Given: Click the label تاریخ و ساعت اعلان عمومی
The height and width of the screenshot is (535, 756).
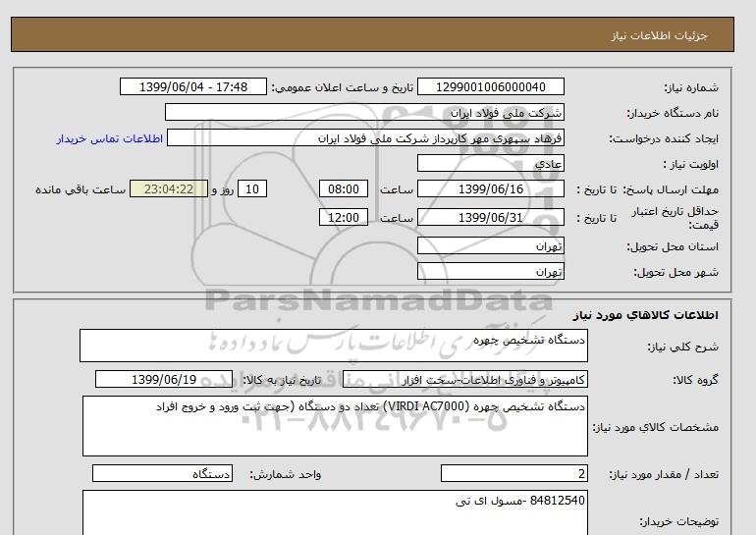Looking at the screenshot, I should pyautogui.click(x=343, y=87).
